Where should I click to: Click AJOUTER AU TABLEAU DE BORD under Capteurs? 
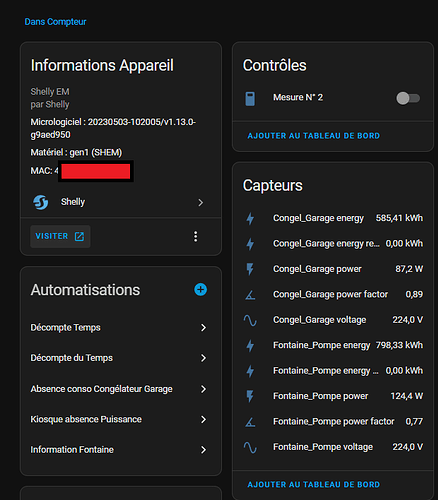point(313,485)
